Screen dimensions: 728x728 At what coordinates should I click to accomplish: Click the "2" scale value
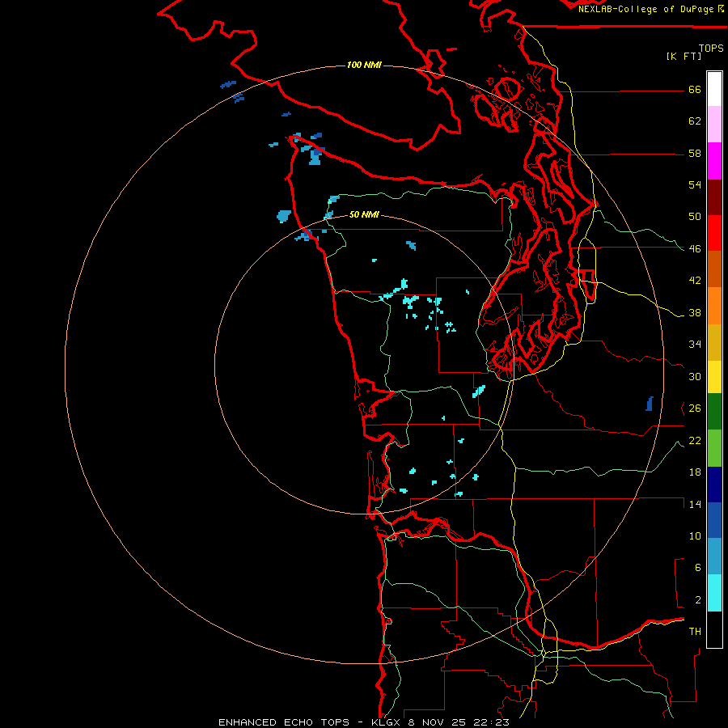click(698, 600)
